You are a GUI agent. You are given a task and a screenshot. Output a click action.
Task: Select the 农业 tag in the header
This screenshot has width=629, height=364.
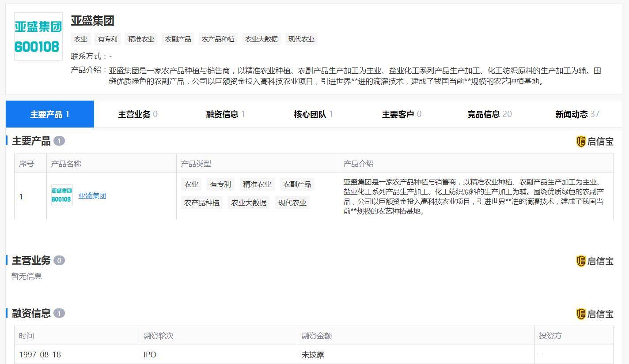coord(81,39)
